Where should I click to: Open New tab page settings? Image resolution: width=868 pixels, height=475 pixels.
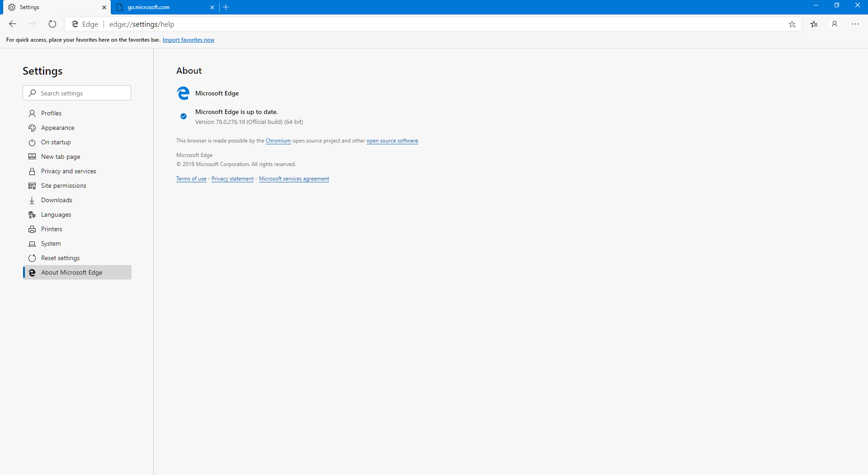pyautogui.click(x=77, y=157)
